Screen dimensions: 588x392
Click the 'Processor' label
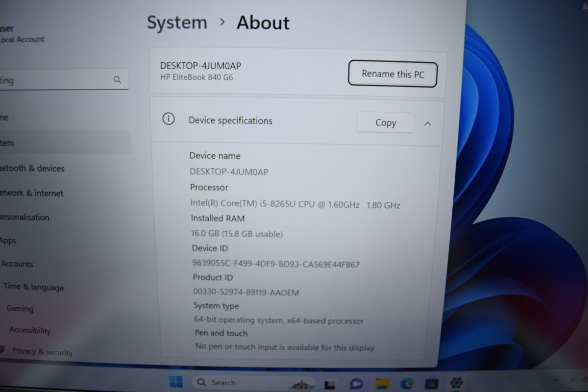tap(209, 187)
